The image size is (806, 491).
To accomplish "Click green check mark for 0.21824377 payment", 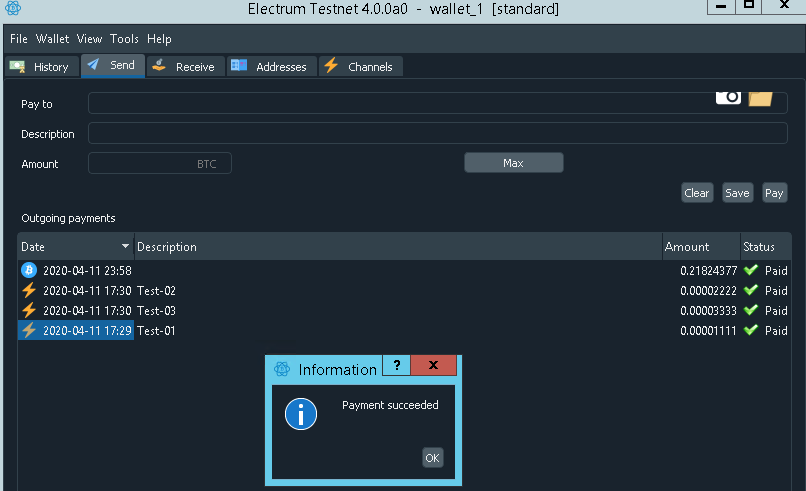I will tap(751, 270).
